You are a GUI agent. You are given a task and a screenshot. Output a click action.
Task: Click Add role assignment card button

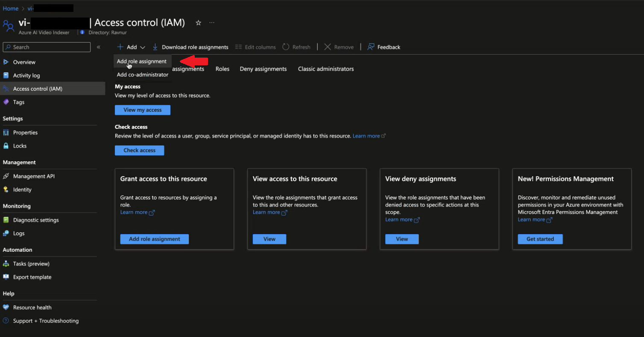pyautogui.click(x=155, y=239)
